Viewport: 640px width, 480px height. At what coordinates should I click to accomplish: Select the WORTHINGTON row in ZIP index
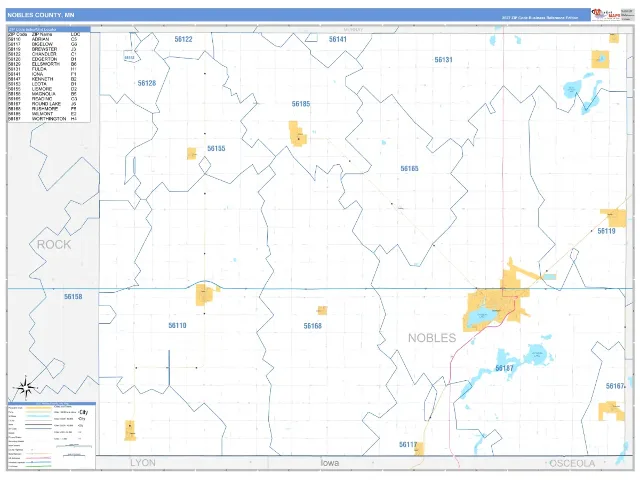(x=42, y=119)
